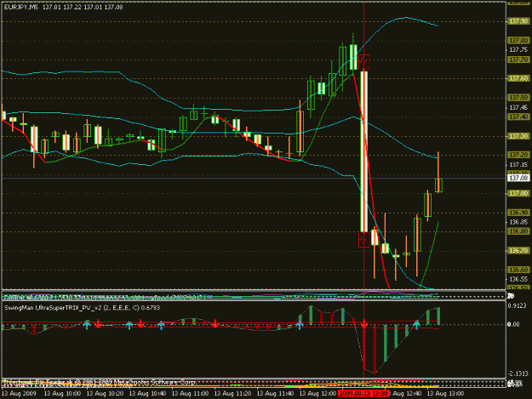Screen dimensions: 532x399
Task: Click the 13 Aug 2009 date label
Action: [19, 394]
